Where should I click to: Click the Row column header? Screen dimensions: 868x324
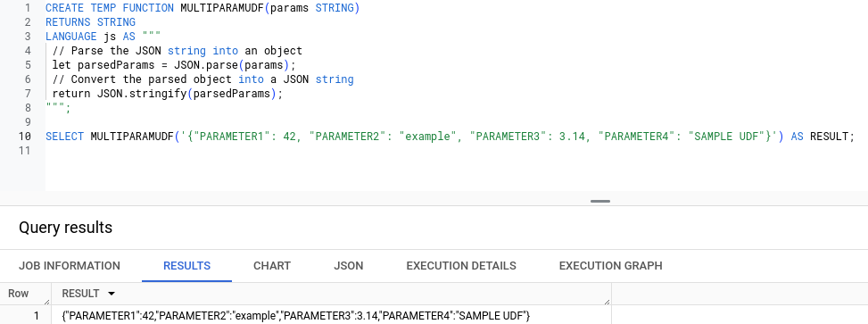click(x=18, y=294)
